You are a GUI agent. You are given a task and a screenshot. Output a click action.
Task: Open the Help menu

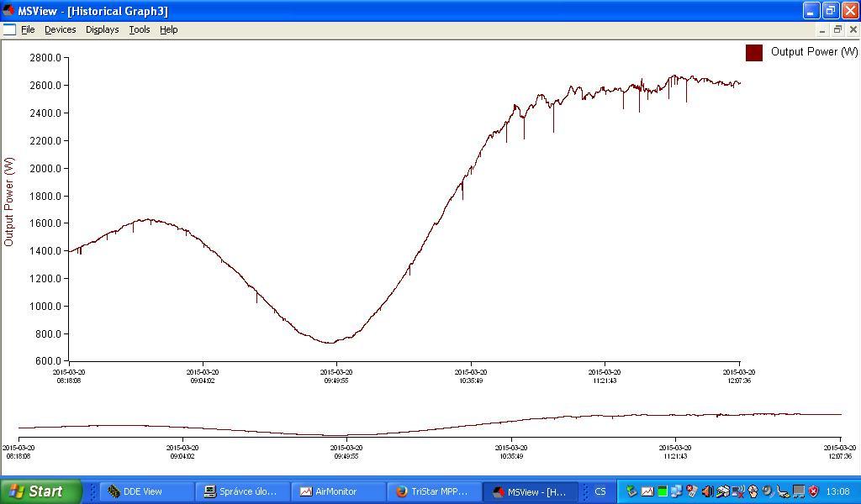[168, 29]
